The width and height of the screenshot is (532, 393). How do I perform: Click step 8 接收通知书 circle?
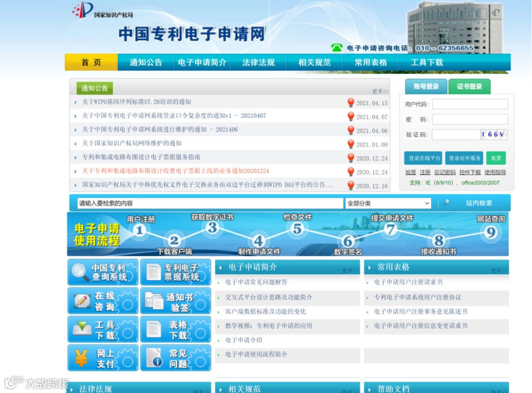tap(439, 241)
